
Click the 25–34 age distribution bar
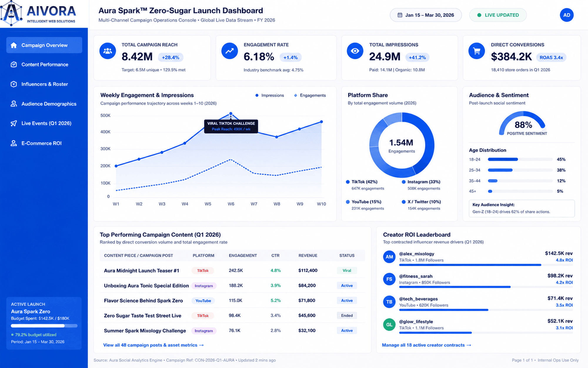(520, 170)
